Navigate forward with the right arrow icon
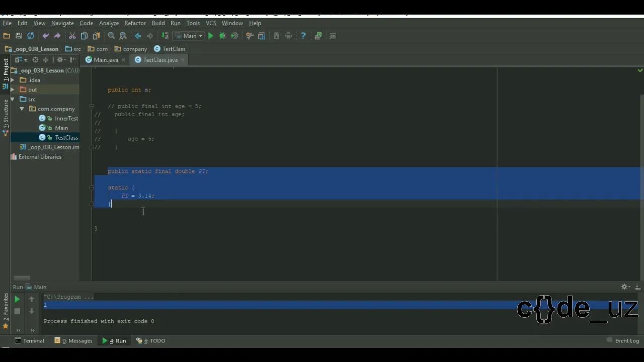Image resolution: width=644 pixels, height=362 pixels. [x=150, y=36]
